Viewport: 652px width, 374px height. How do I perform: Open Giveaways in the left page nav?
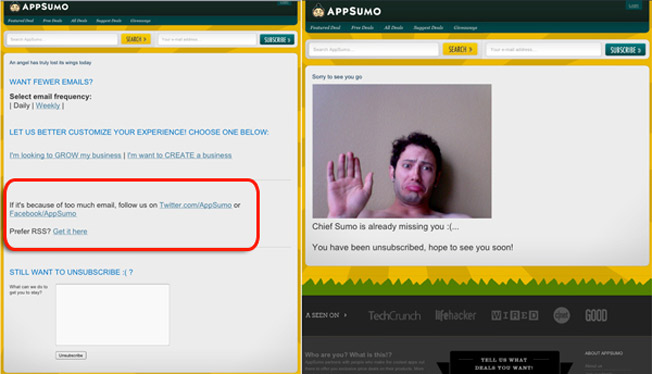[x=140, y=20]
